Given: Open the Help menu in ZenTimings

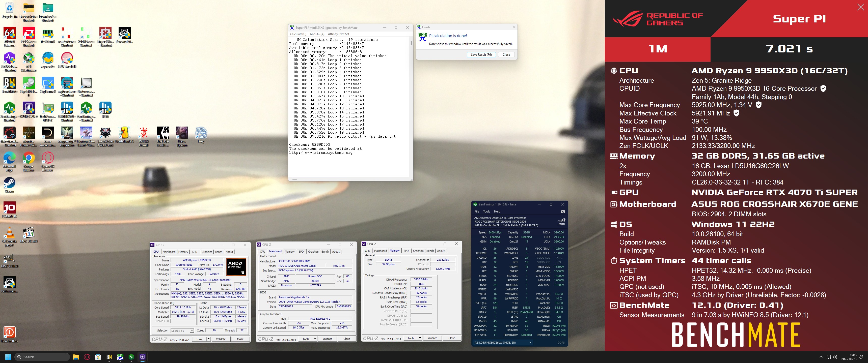Looking at the screenshot, I should point(497,211).
